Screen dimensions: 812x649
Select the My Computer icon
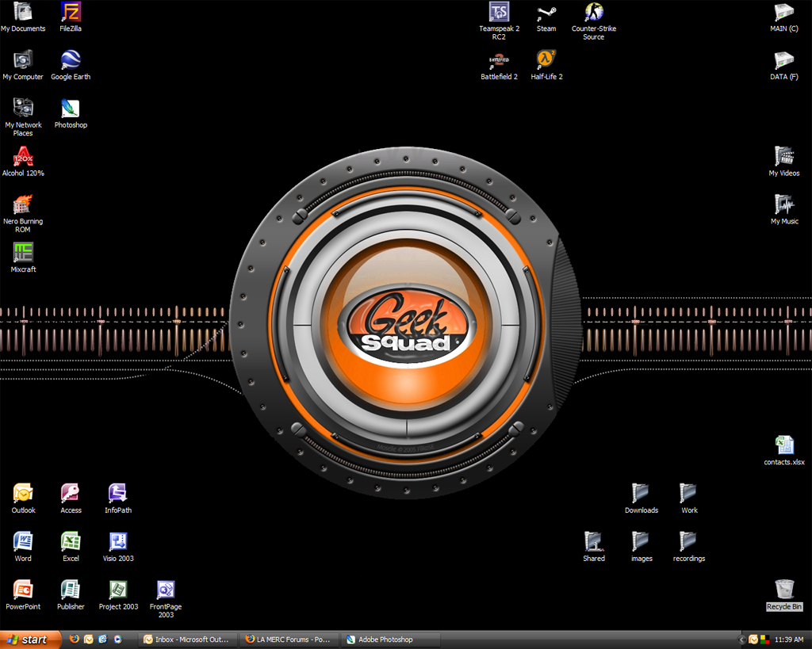click(23, 65)
